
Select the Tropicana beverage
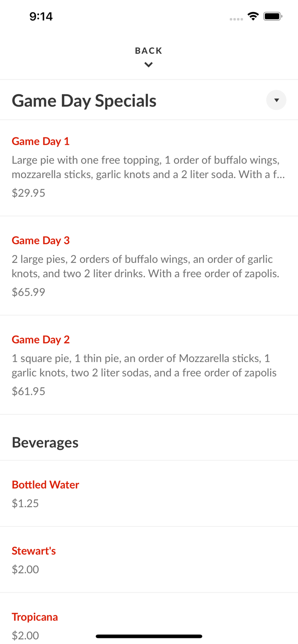click(x=35, y=617)
